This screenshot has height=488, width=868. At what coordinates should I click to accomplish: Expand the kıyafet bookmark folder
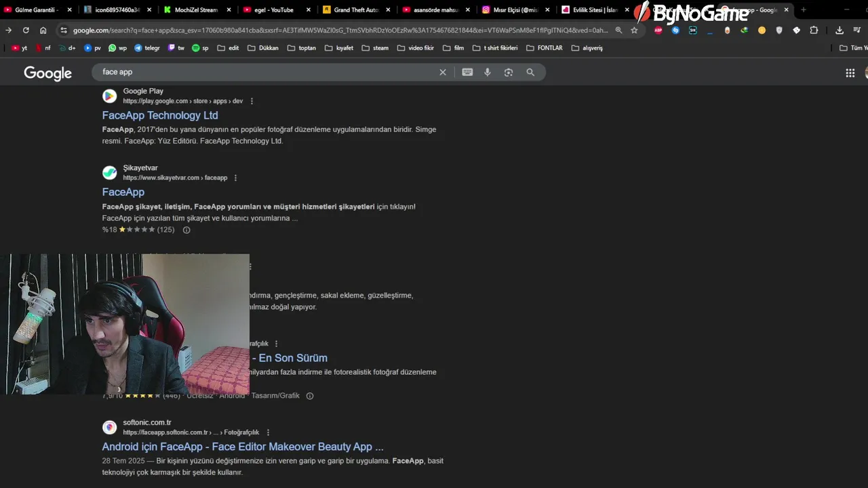point(339,48)
